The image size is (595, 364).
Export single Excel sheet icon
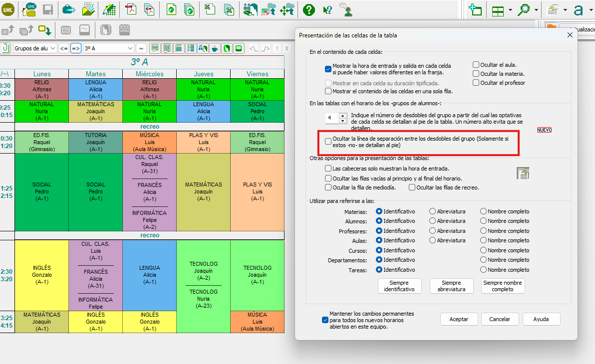coord(210,9)
